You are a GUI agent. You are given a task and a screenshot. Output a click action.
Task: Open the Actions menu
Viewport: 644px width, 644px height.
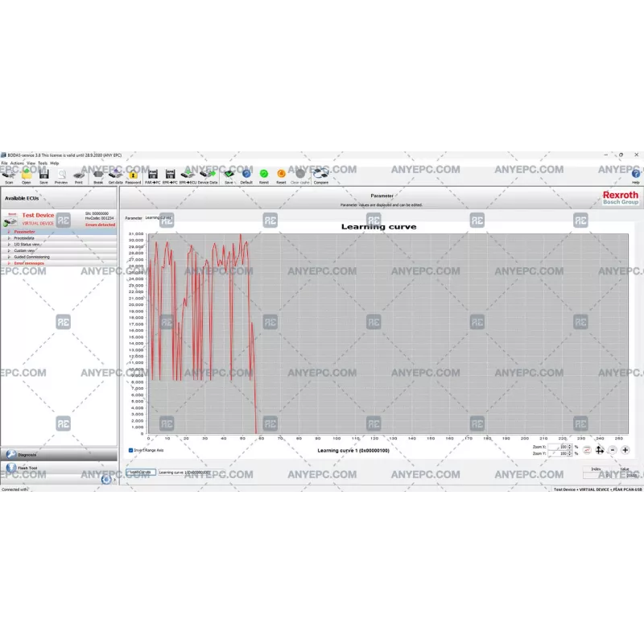14,162
